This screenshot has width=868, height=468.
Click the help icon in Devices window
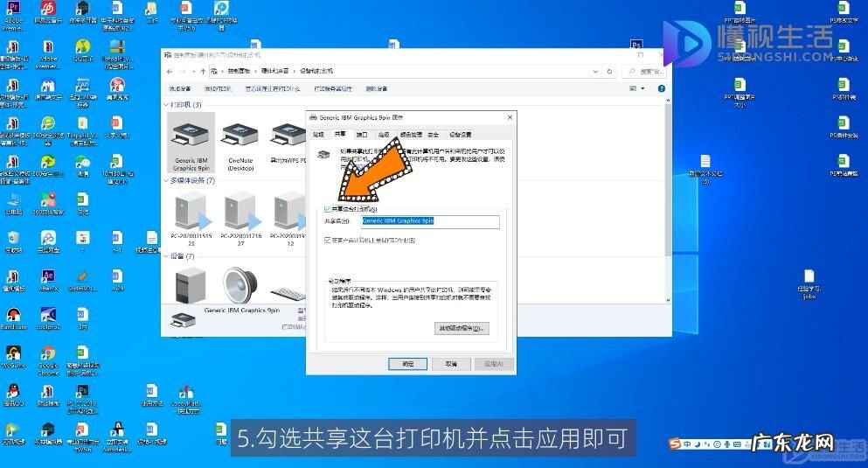click(x=661, y=88)
